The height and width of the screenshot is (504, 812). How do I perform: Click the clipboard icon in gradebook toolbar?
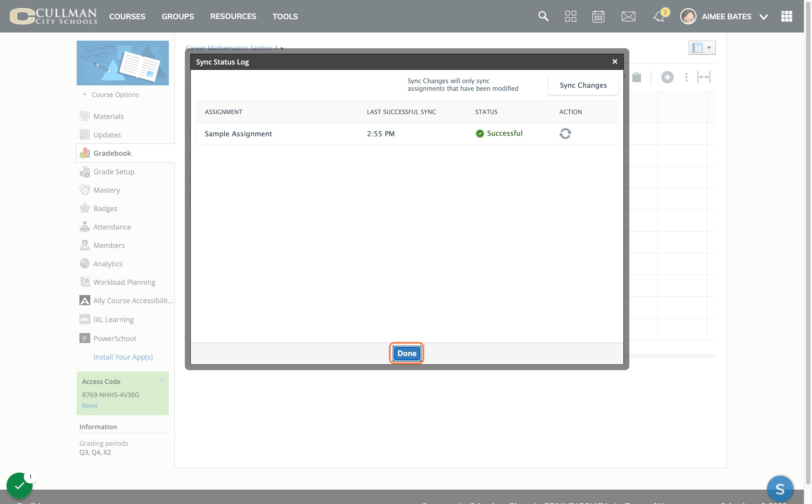[637, 77]
